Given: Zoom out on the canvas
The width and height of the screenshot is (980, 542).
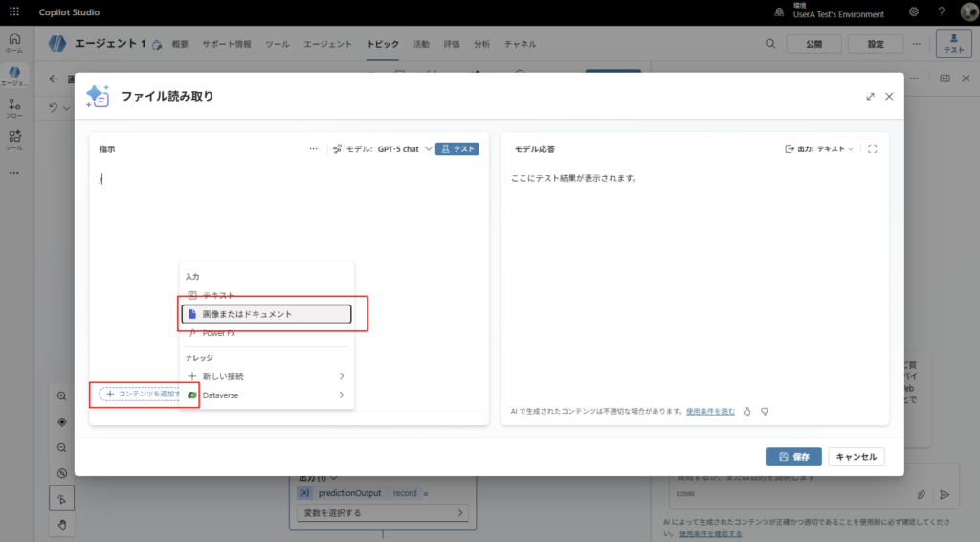Looking at the screenshot, I should click(x=62, y=447).
